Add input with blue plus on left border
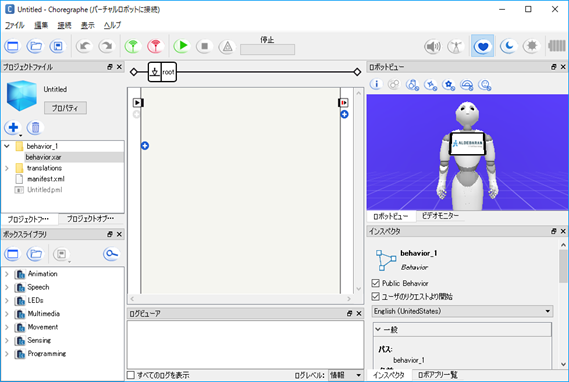Screen dimensions: 569x382 (145, 146)
